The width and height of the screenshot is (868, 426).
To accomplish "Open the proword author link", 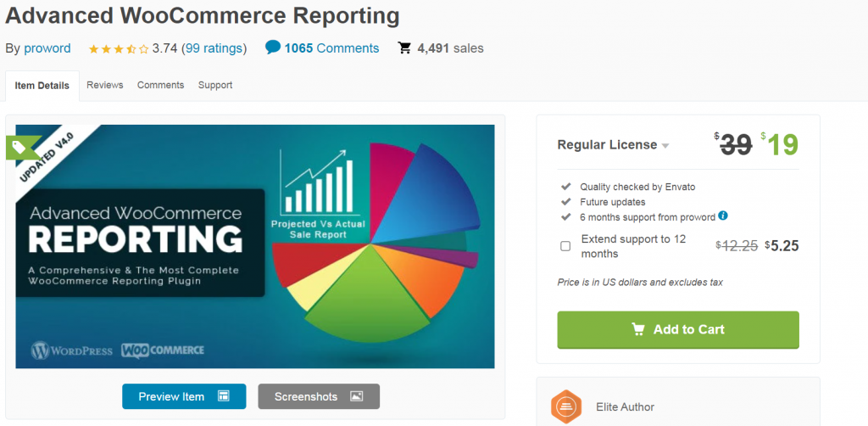I will pos(47,48).
